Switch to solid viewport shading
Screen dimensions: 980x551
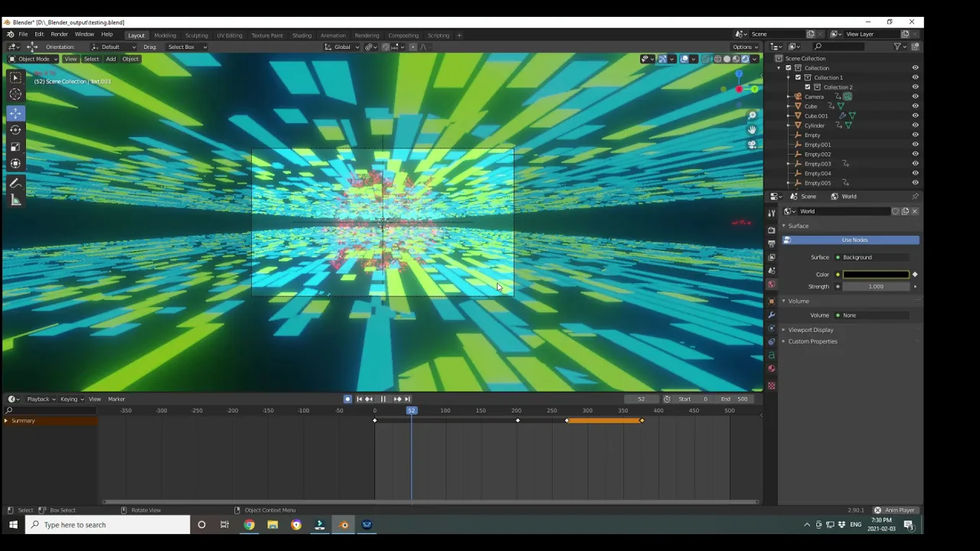(x=727, y=59)
